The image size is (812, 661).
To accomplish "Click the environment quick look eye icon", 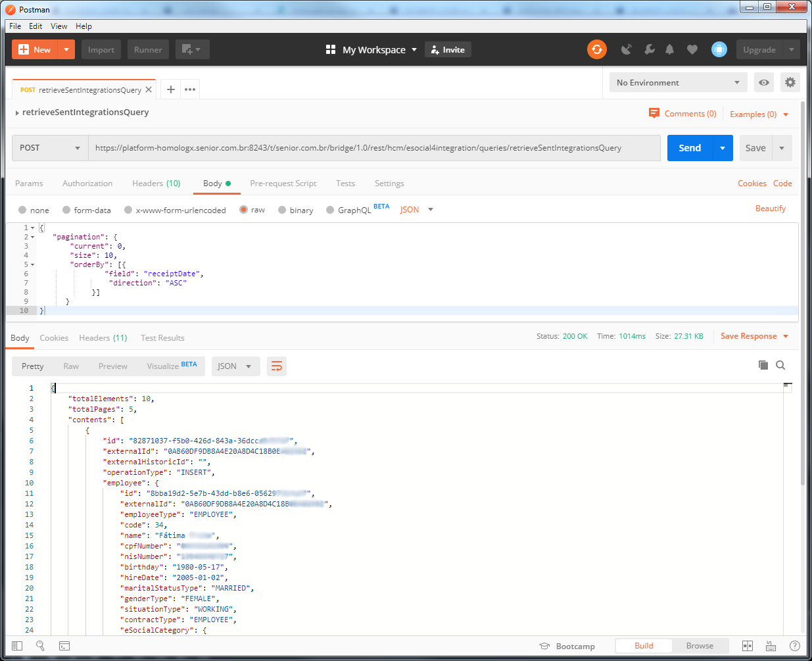I will [764, 82].
